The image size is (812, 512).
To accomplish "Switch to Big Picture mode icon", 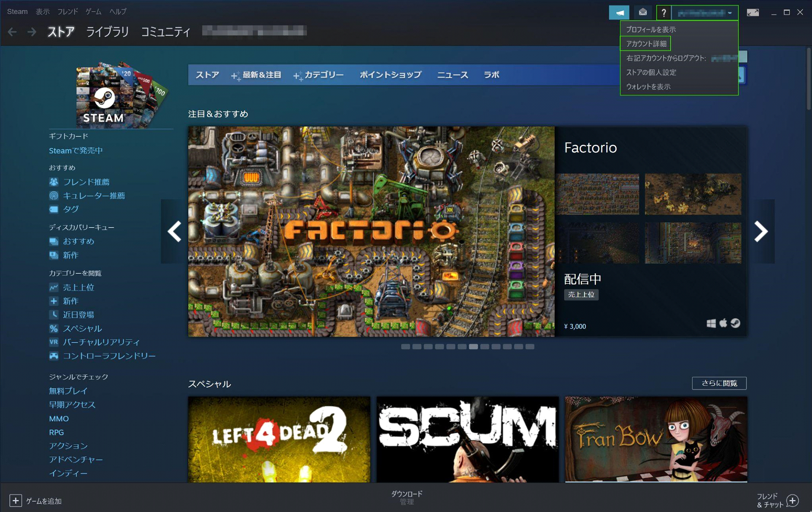I will [753, 12].
